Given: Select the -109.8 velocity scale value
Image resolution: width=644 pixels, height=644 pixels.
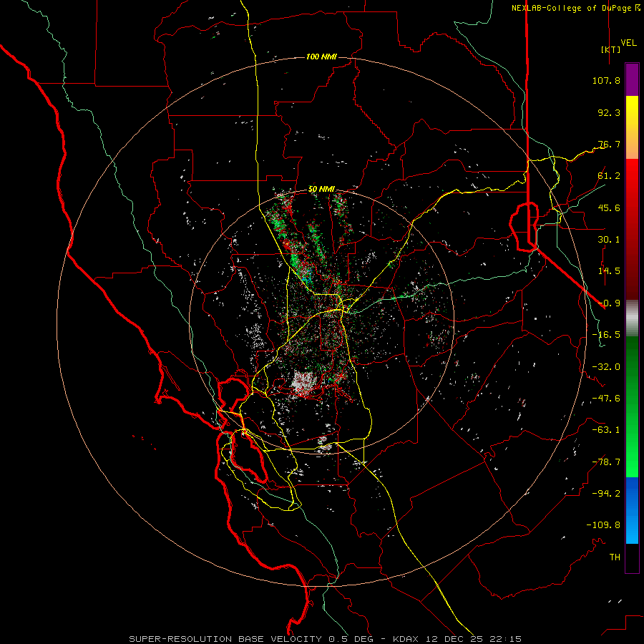Looking at the screenshot, I should (x=603, y=525).
